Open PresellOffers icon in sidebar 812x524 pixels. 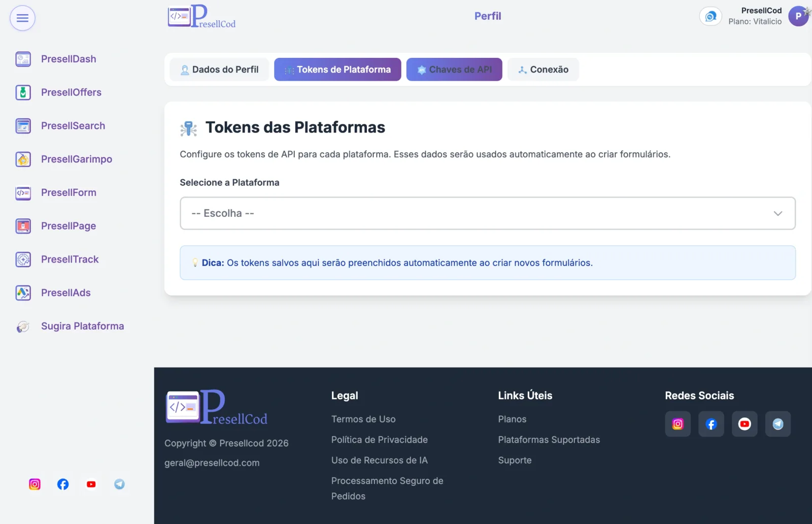pos(23,92)
